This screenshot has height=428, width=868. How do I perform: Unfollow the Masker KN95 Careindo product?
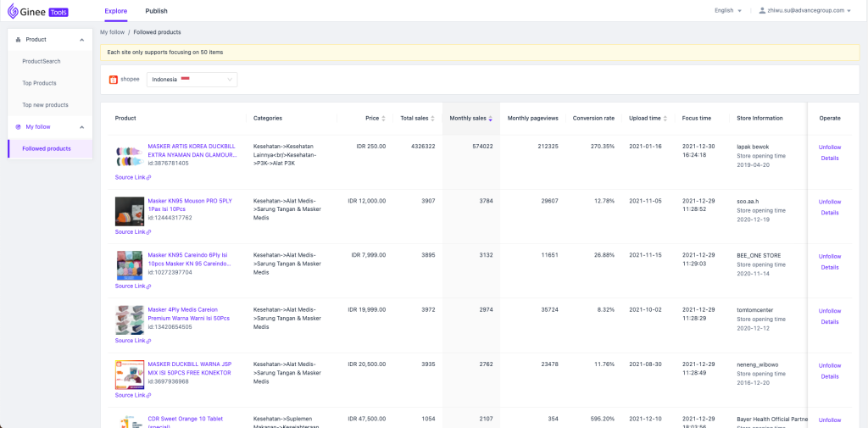coord(830,256)
